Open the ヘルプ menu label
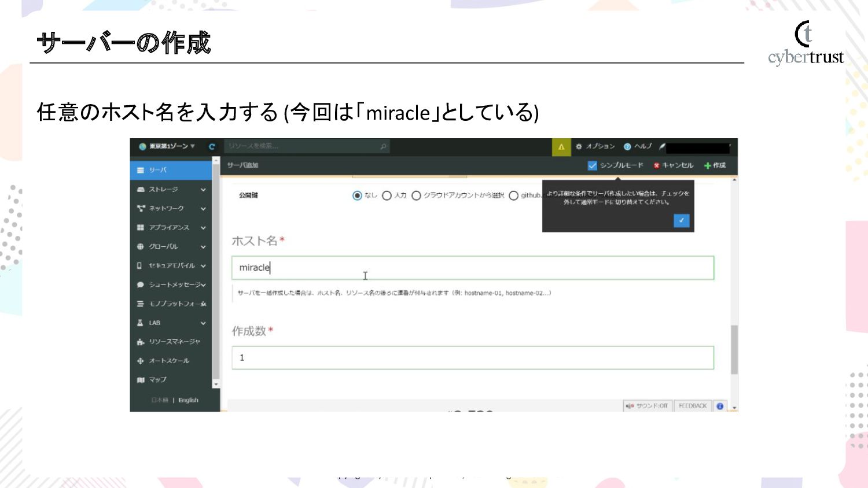This screenshot has width=868, height=488. point(643,146)
